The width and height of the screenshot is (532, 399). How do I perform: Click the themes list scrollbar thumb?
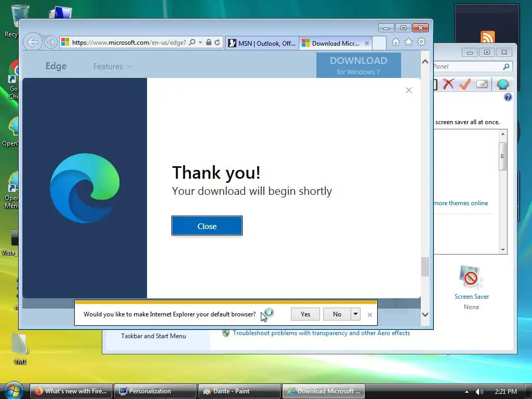tap(502, 156)
